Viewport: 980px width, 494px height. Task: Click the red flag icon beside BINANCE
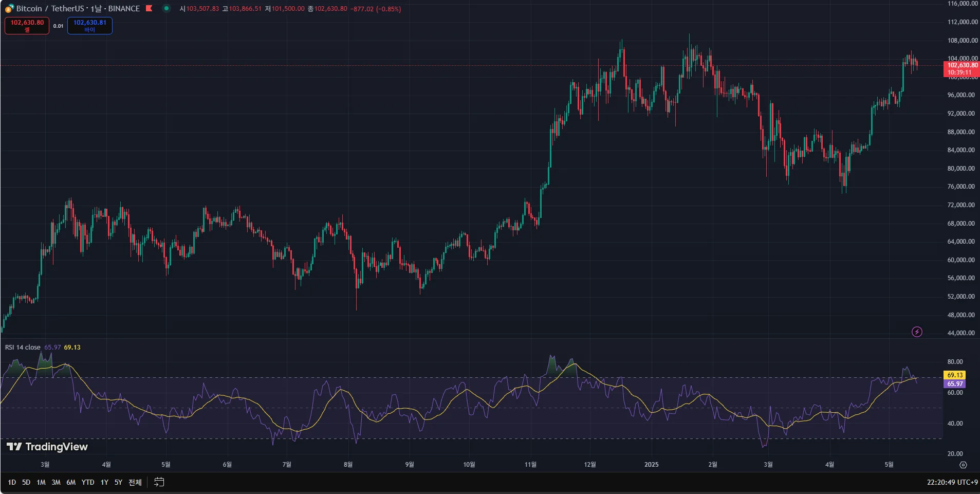point(149,8)
